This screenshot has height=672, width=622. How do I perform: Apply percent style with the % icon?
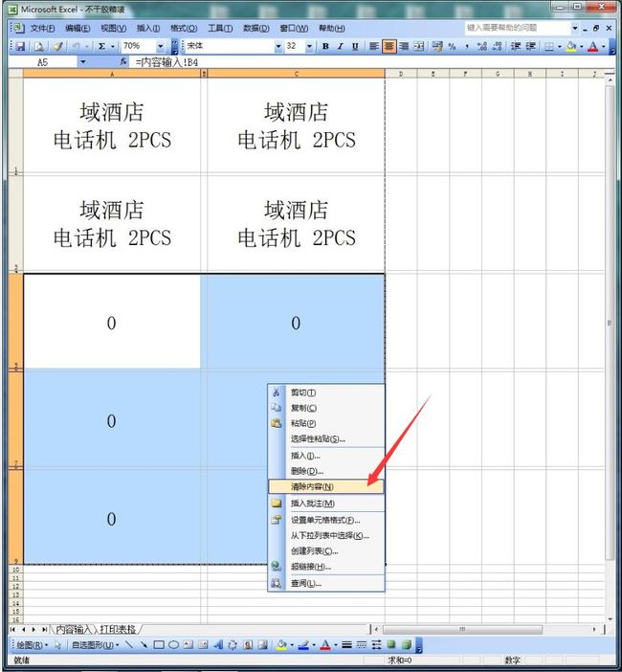pos(452,46)
